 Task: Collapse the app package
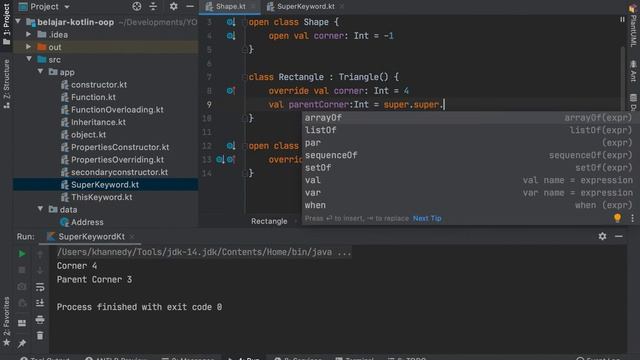pyautogui.click(x=40, y=71)
